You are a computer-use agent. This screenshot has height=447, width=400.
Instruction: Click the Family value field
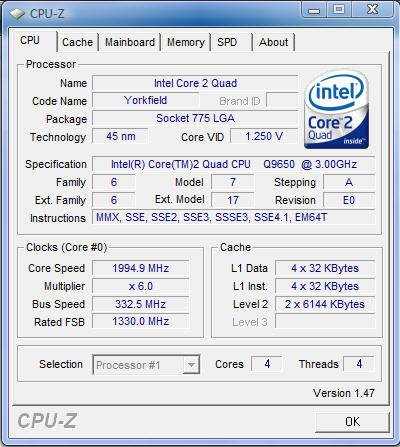pos(114,182)
